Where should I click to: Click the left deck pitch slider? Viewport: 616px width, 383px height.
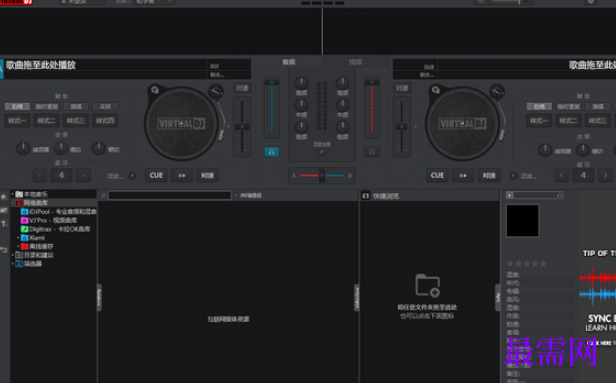point(242,126)
